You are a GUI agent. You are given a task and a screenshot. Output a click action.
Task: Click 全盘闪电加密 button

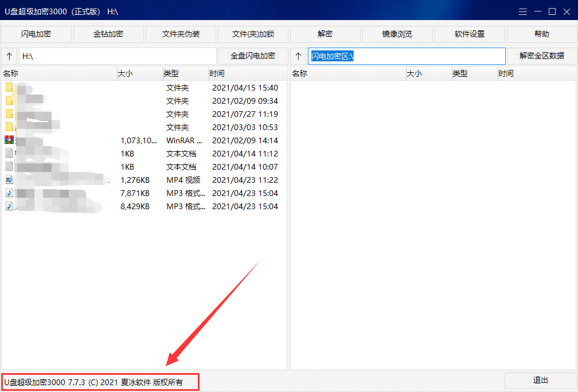(253, 56)
